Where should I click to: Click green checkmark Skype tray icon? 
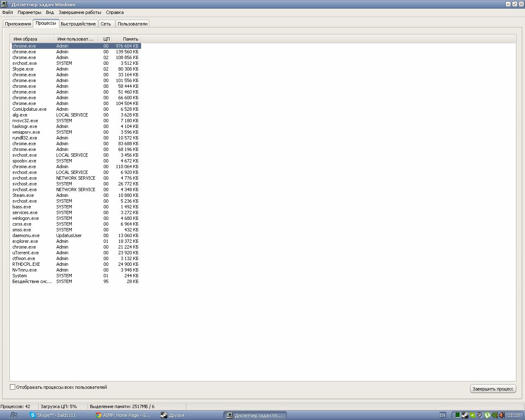(x=472, y=415)
